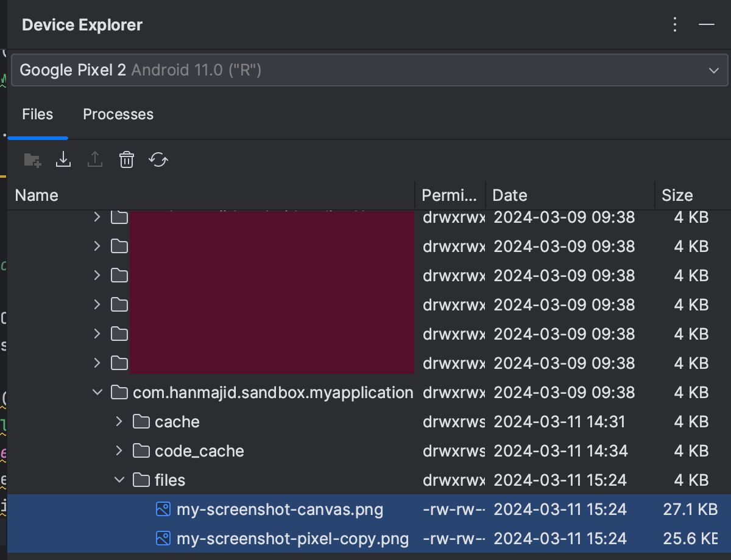Screen dimensions: 731x560
Task: Expand the cache folder
Action: pos(119,421)
